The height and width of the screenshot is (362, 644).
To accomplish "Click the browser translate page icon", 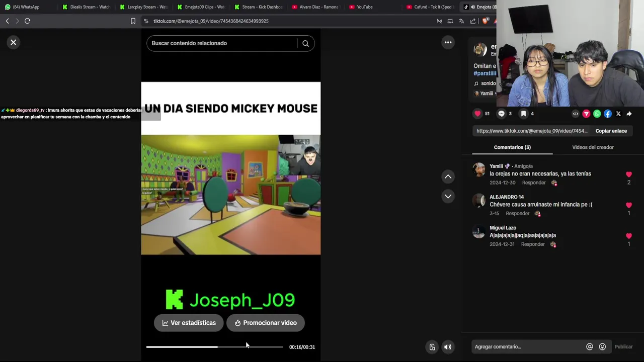I will (461, 21).
